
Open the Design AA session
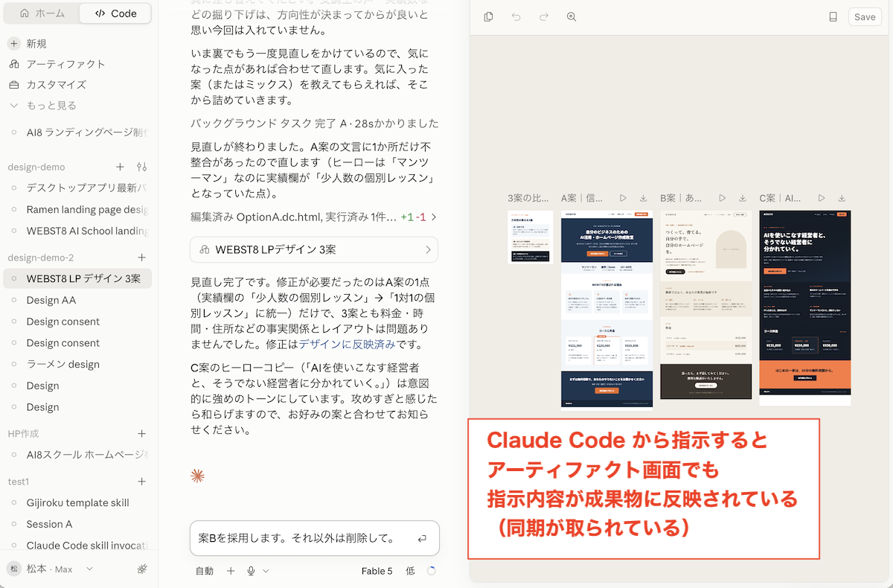pos(79,300)
